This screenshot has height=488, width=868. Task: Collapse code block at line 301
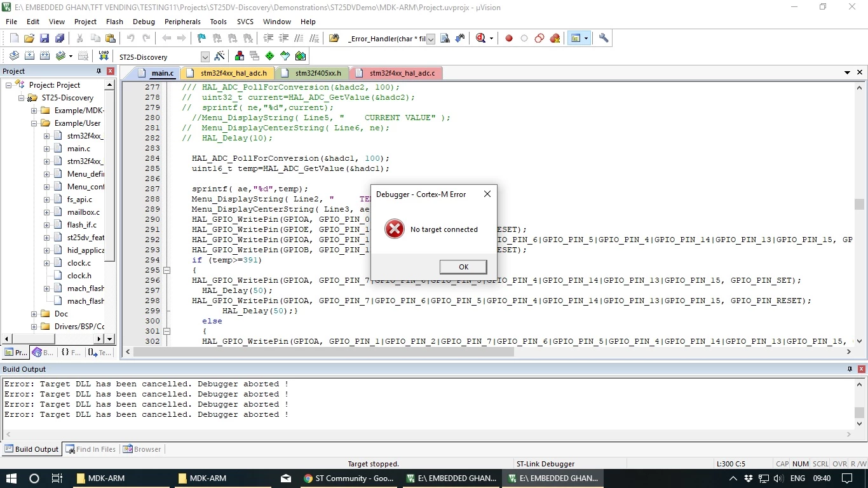tap(167, 331)
